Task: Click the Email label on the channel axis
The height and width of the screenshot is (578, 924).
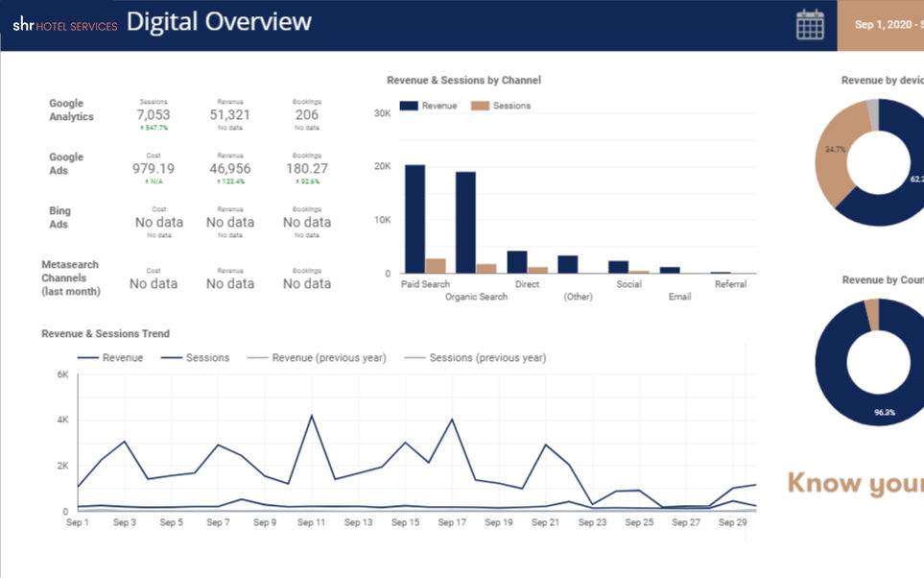Action: (679, 297)
